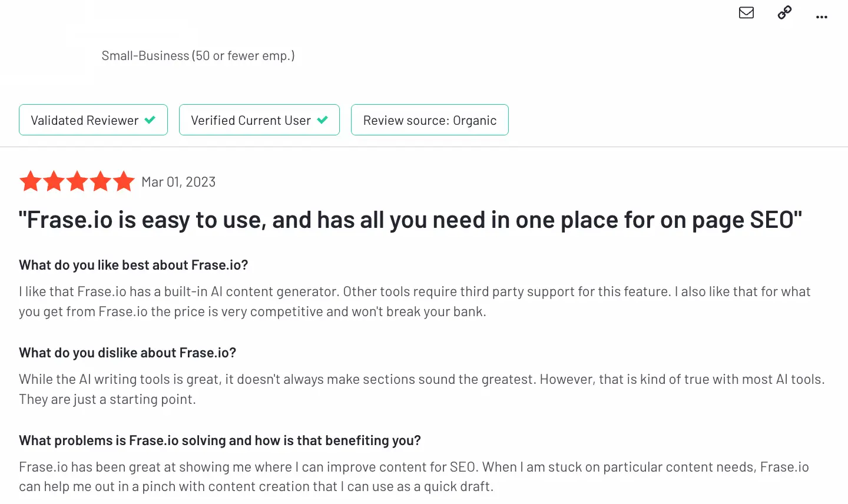Click the Validated Reviewer green checkmark

tap(150, 120)
